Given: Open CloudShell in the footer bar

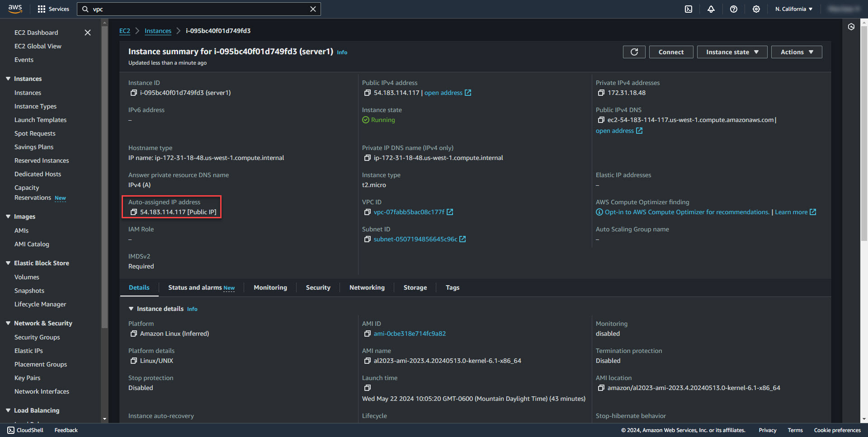Looking at the screenshot, I should [25, 430].
